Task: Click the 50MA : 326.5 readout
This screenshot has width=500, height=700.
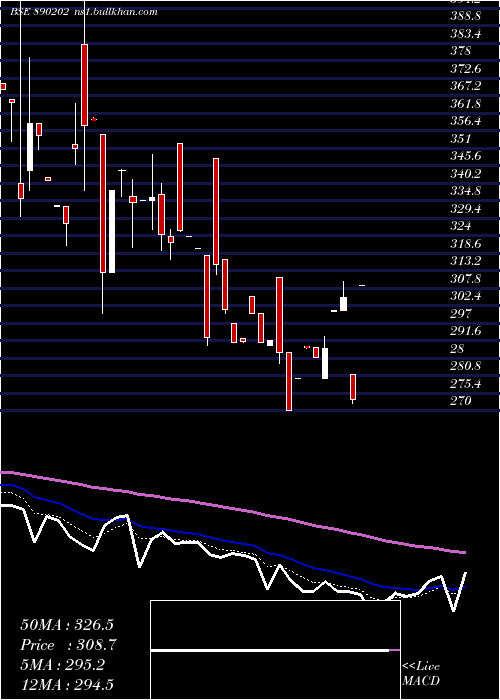Action: coord(67,625)
